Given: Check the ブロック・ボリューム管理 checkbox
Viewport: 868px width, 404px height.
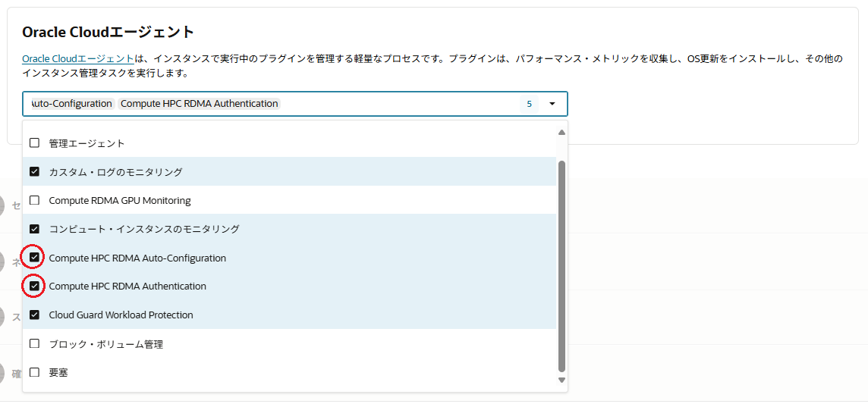Looking at the screenshot, I should click(x=34, y=344).
